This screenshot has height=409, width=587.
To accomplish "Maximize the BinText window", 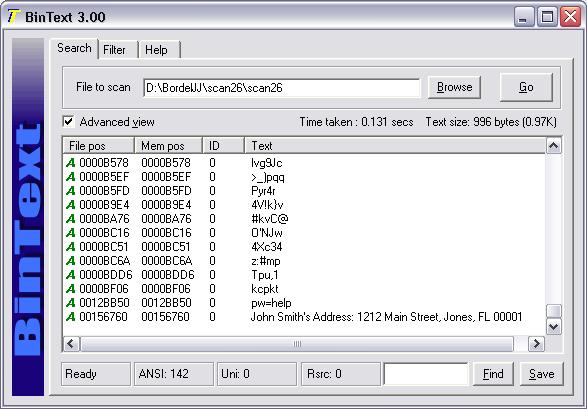I will (547, 17).
